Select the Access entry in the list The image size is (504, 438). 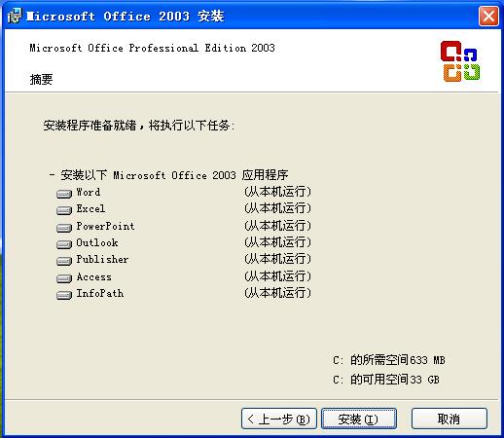coord(94,276)
